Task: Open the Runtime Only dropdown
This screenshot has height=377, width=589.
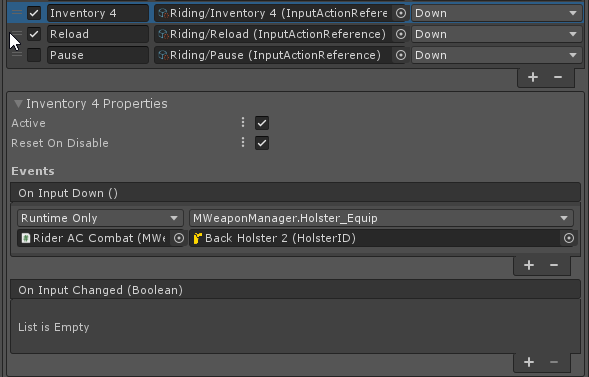Action: 100,218
